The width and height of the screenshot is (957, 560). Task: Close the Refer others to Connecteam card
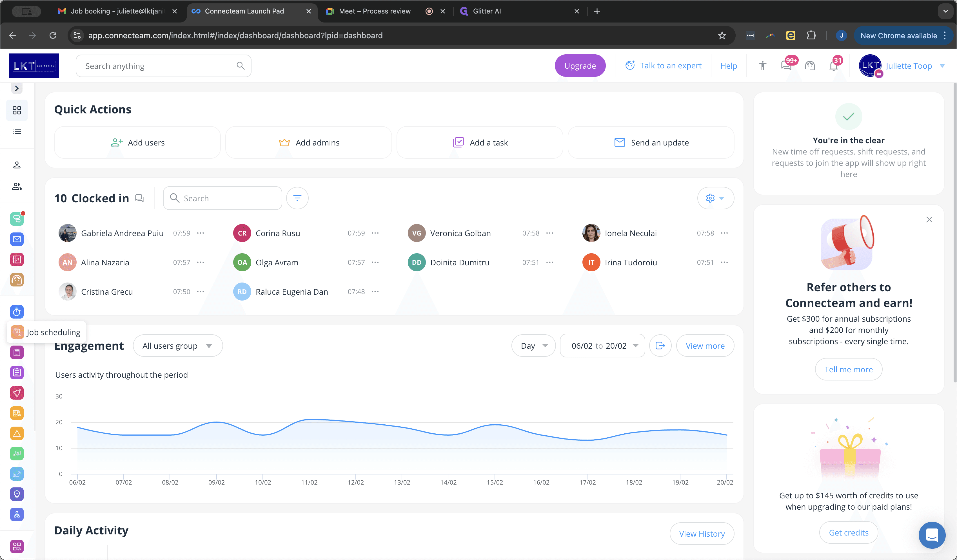929,220
